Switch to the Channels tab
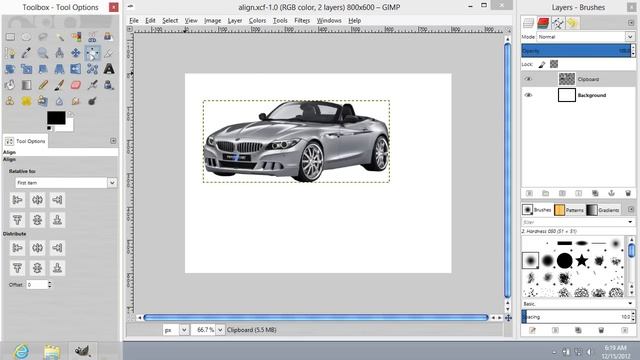Viewport: 640px width, 360px height. 543,23
